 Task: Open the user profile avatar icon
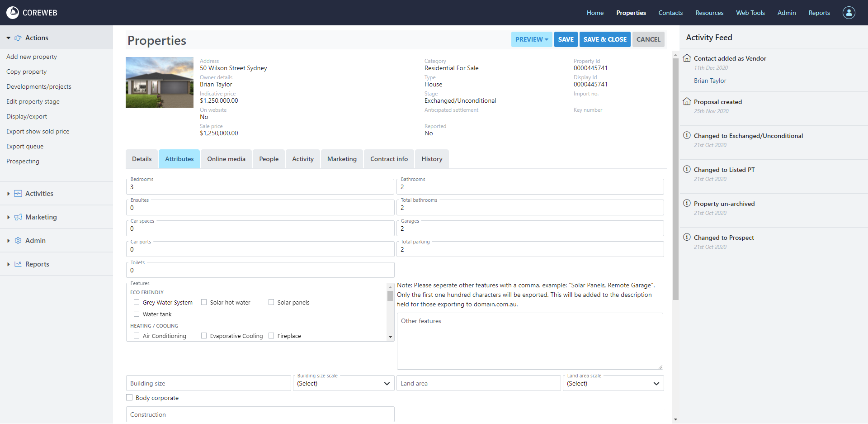849,13
